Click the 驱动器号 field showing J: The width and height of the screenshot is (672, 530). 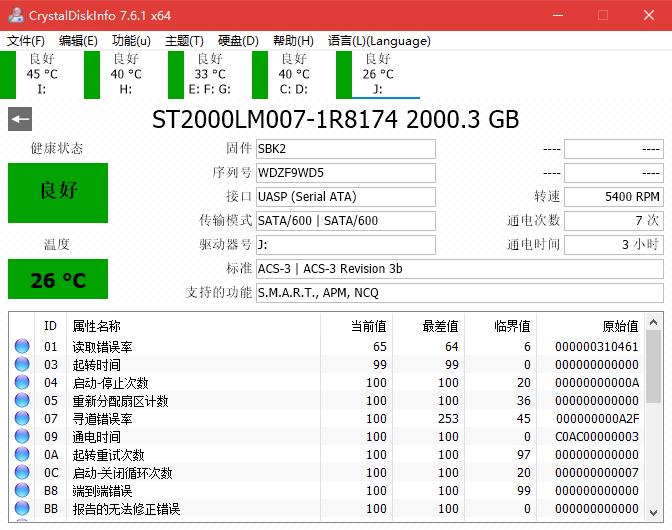[346, 245]
